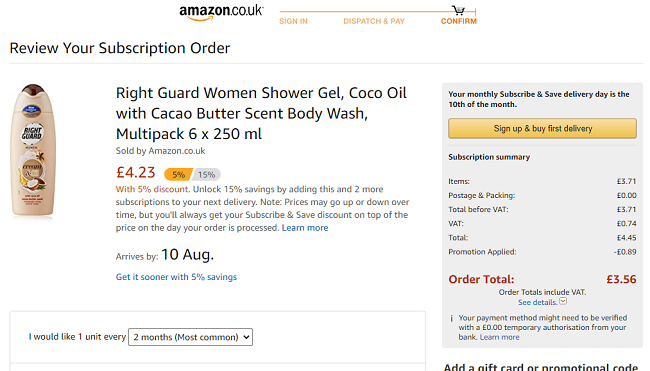Go to the Dispatch & Pay step
This screenshot has width=650, height=371.
pyautogui.click(x=374, y=21)
